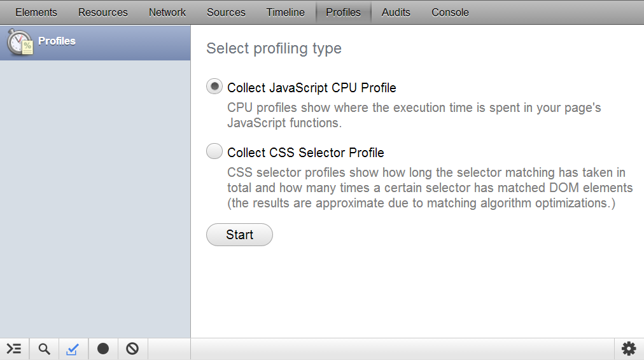The width and height of the screenshot is (644, 360).
Task: Click the Profiles stopwatch sidebar icon
Action: click(20, 43)
